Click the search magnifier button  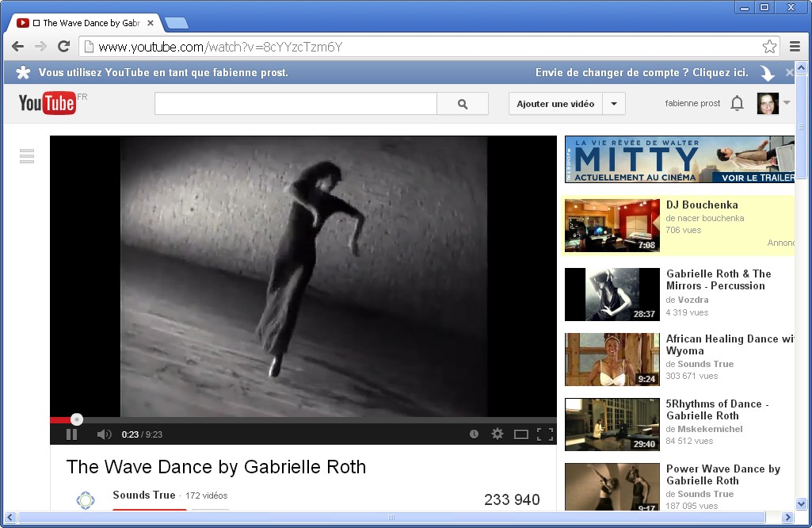(x=463, y=104)
